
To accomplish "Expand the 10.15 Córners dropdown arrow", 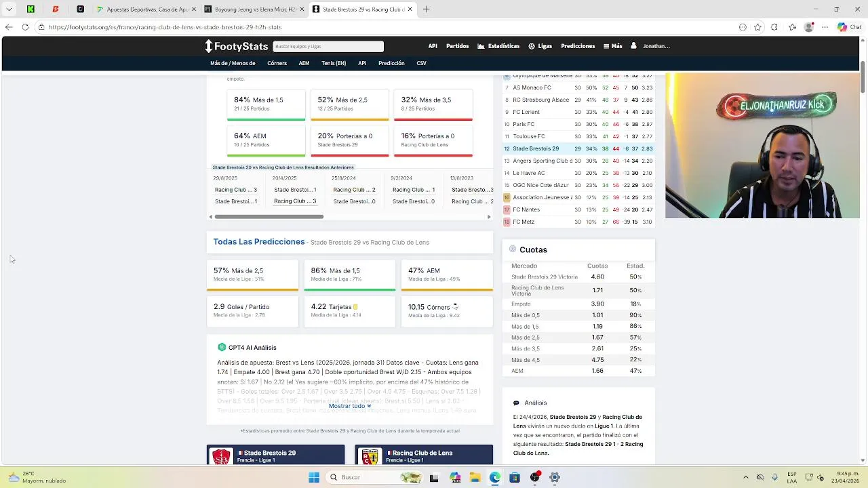I will [455, 306].
